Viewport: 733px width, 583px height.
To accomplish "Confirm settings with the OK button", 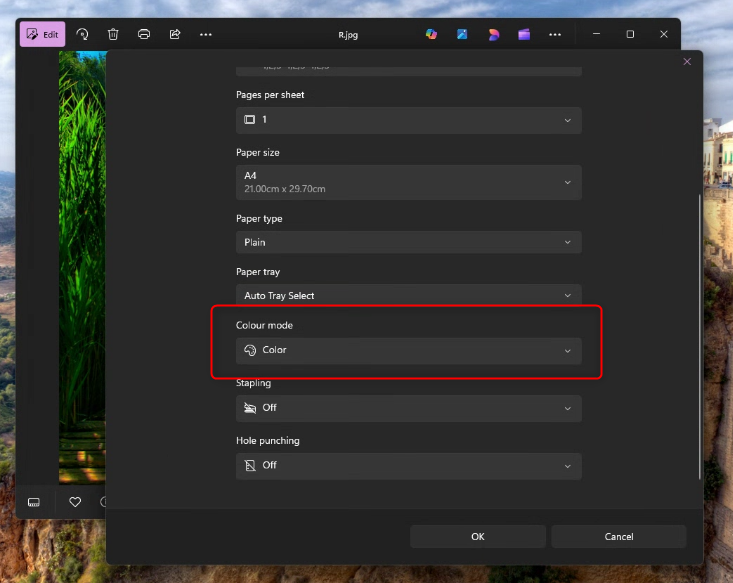I will pyautogui.click(x=478, y=536).
